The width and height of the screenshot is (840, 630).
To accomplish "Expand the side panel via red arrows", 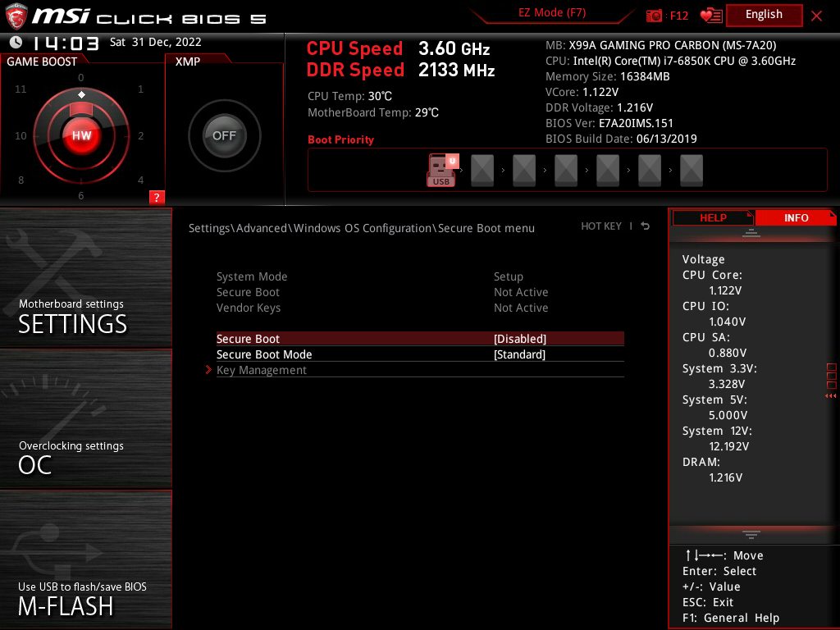I will pos(830,396).
